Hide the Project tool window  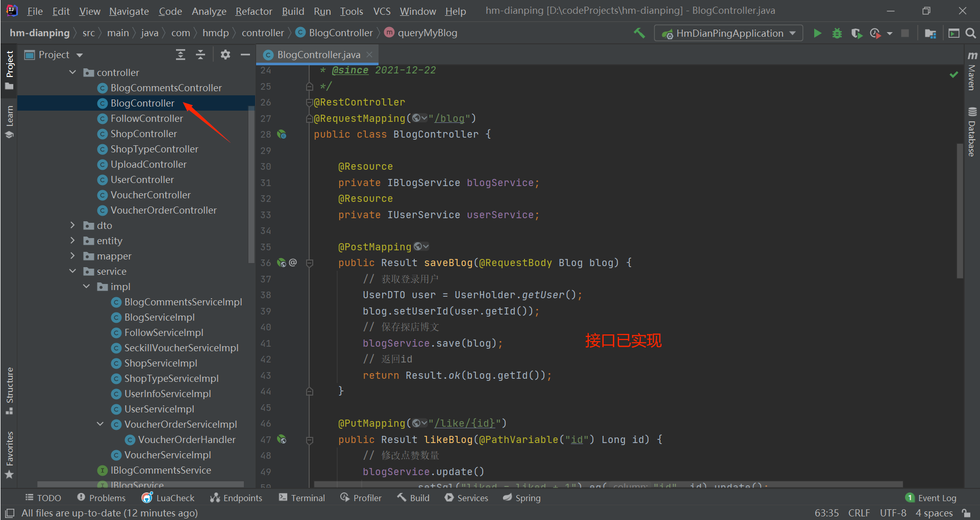pyautogui.click(x=245, y=55)
